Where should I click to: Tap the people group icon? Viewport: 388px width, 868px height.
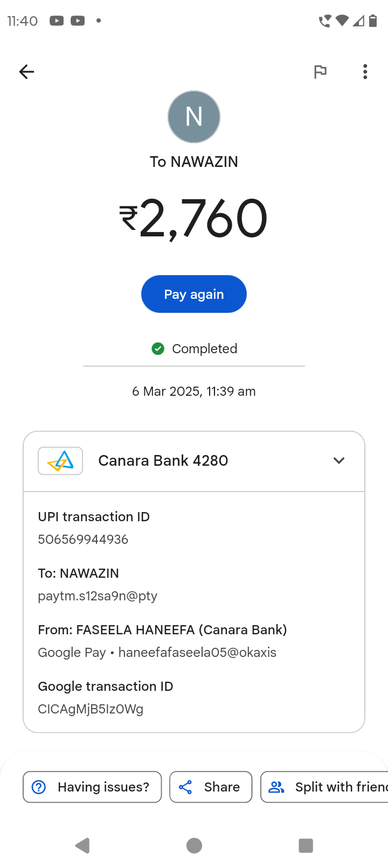pyautogui.click(x=276, y=787)
